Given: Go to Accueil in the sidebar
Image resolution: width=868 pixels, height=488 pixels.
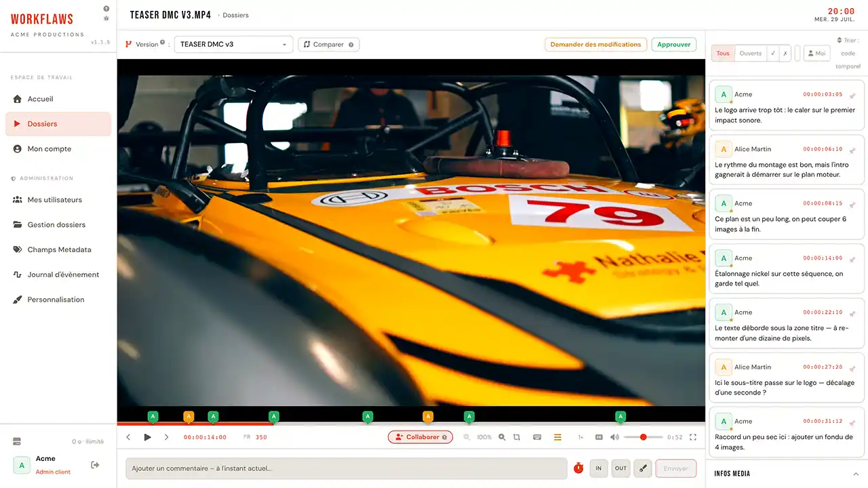Looking at the screenshot, I should click(58, 99).
